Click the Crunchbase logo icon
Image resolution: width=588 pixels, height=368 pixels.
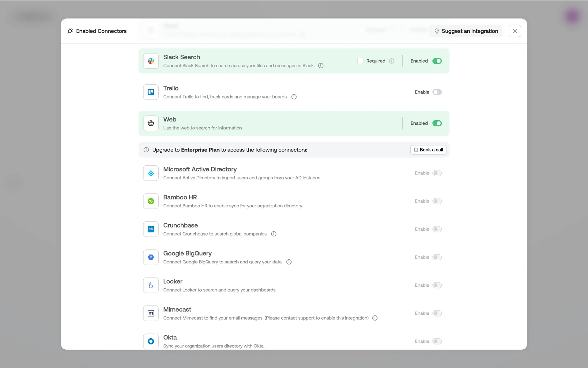tap(151, 229)
